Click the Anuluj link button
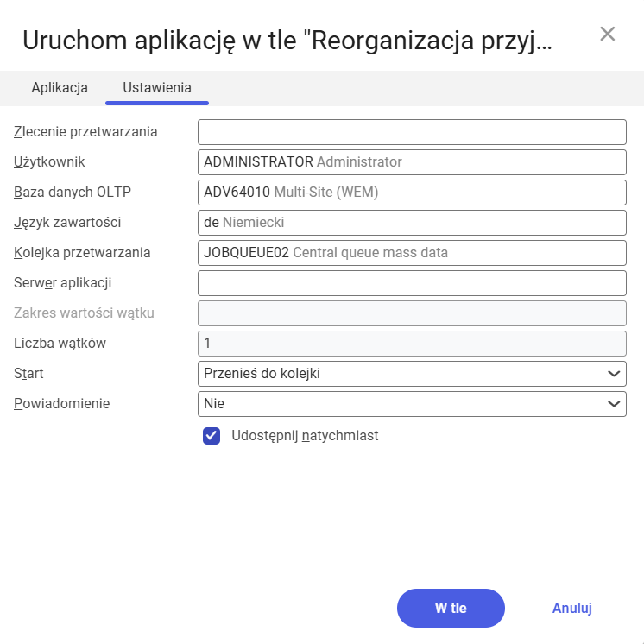The height and width of the screenshot is (644, 644). point(571,608)
